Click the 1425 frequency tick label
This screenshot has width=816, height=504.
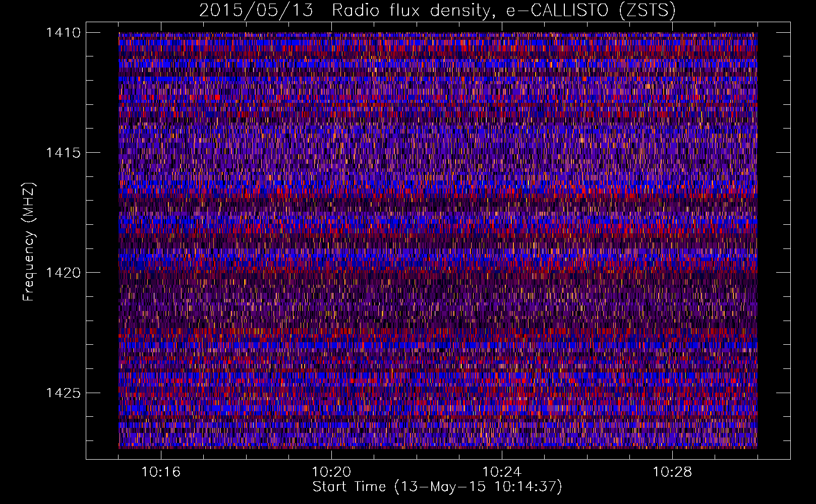tap(63, 393)
